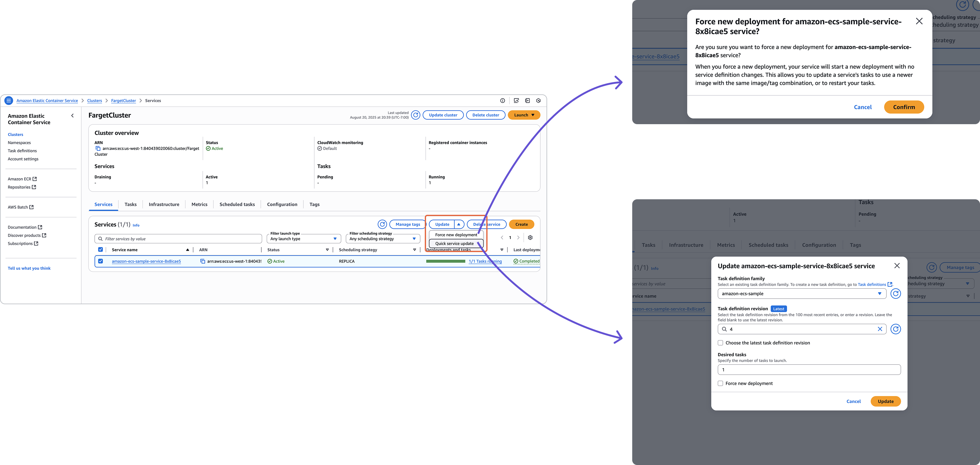This screenshot has height=465, width=980.
Task: Click the notebook panel icon in top bar
Action: (x=527, y=101)
